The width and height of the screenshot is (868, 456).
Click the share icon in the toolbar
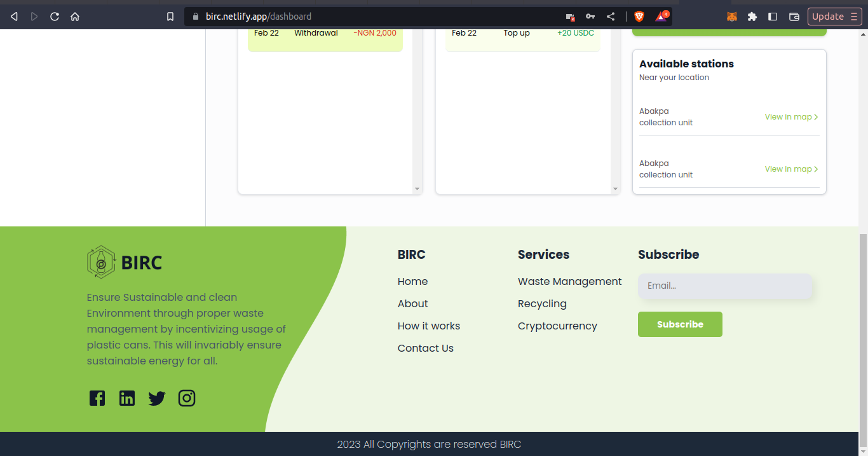(611, 16)
